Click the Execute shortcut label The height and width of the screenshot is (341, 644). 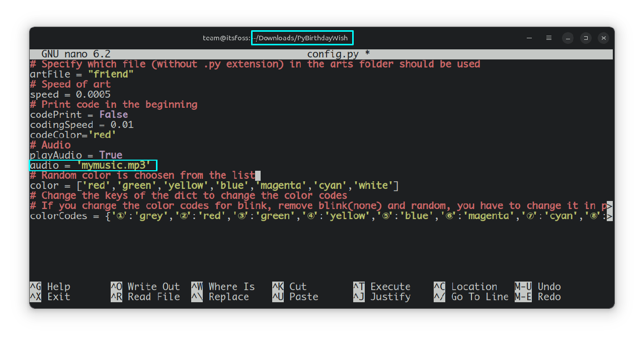point(390,287)
